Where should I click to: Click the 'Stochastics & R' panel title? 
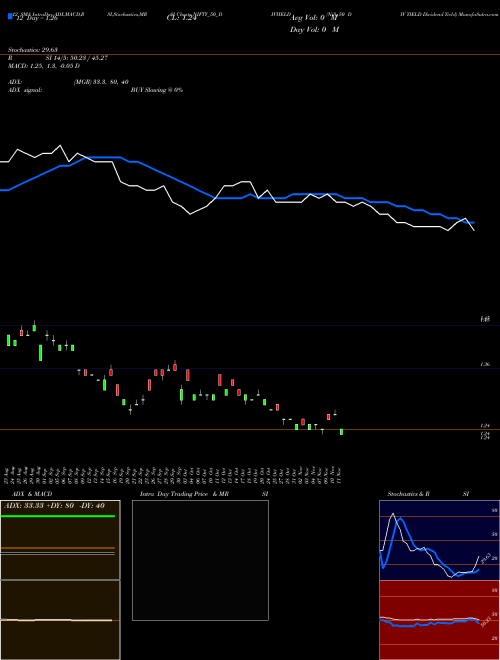409,494
